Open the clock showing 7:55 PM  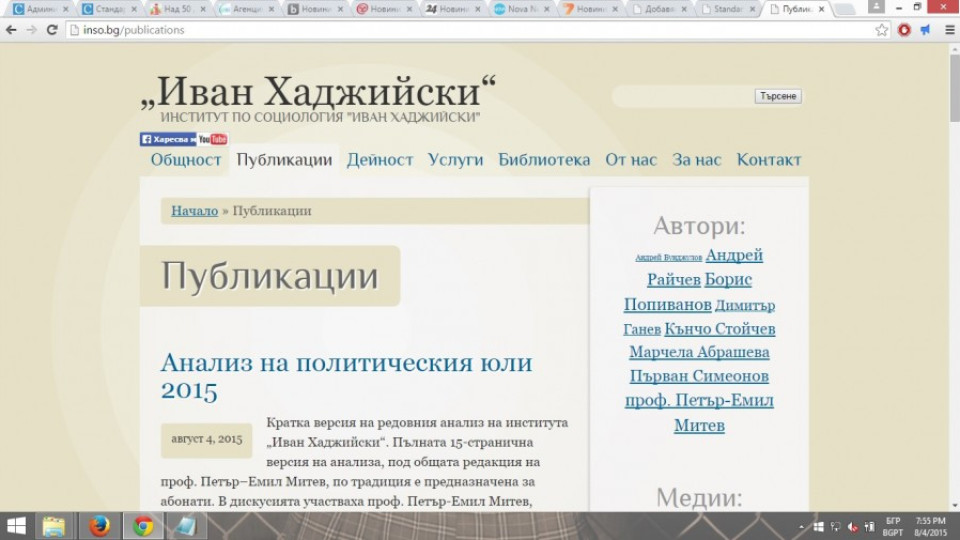click(x=930, y=521)
